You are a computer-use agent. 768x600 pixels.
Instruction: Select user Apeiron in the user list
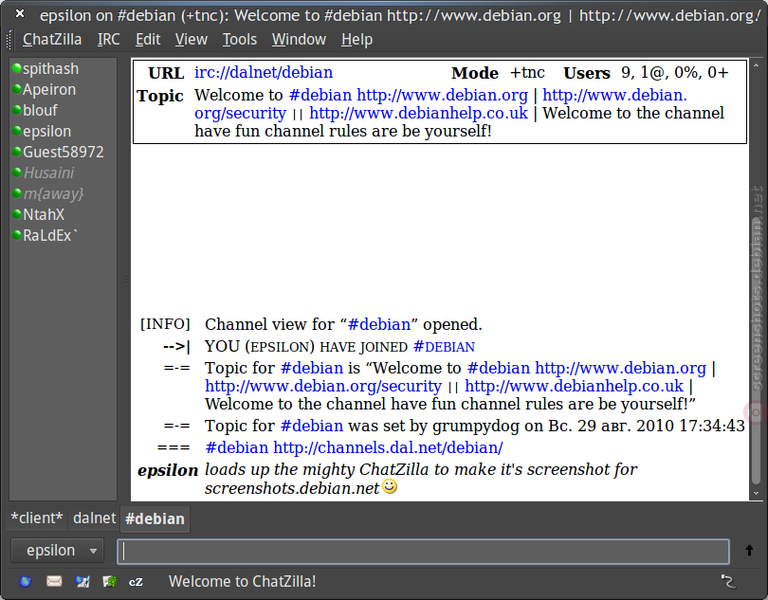pyautogui.click(x=63, y=90)
